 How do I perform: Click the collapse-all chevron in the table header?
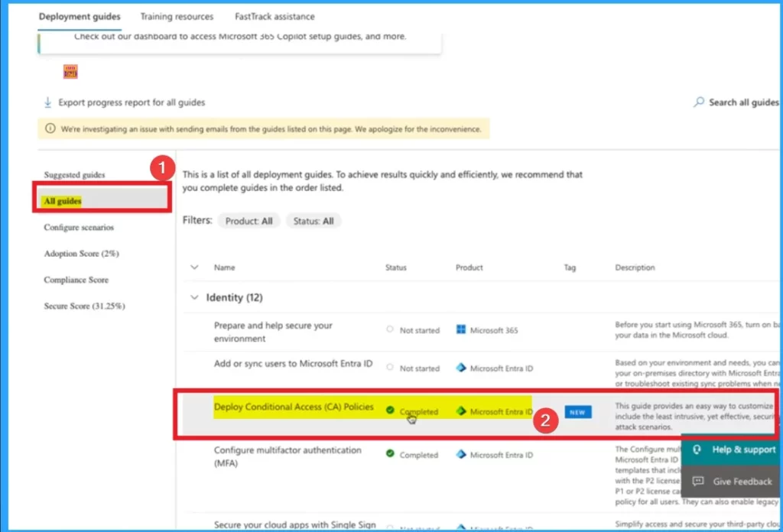point(194,268)
